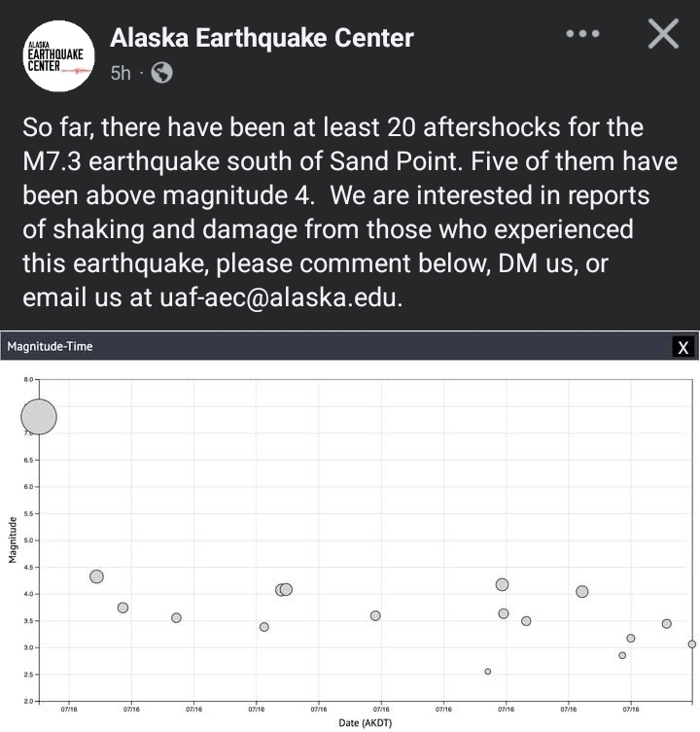
Task: Click the public audience globe icon
Action: pos(162,73)
